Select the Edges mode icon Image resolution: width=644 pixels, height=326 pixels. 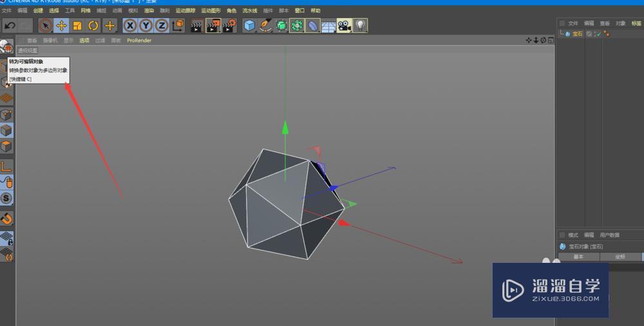pyautogui.click(x=6, y=130)
